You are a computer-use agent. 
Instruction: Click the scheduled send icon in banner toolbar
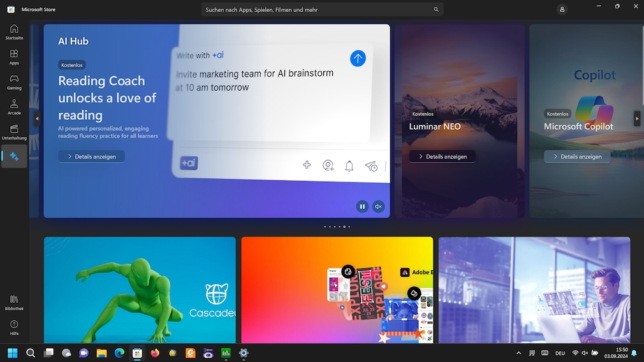(x=371, y=166)
